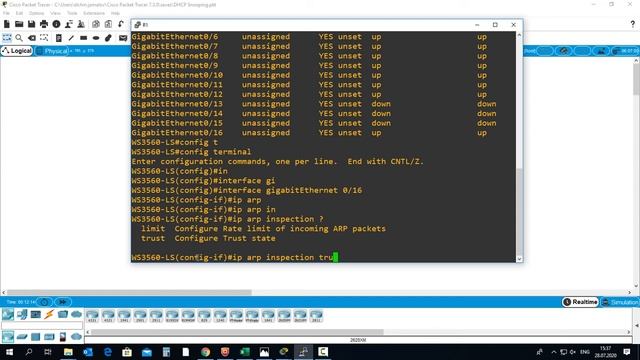The height and width of the screenshot is (360, 640).
Task: Choose the Draw Freeform tool
Action: point(108,38)
